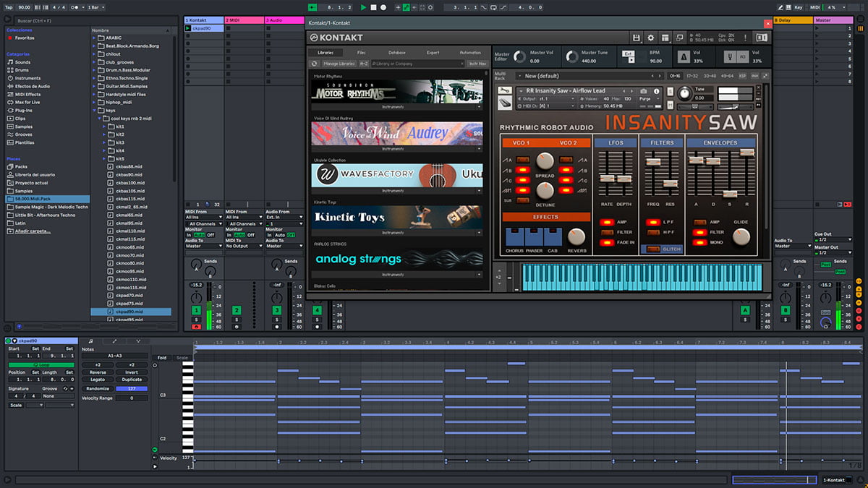Stop playback with the transport Stop button

click(x=373, y=7)
